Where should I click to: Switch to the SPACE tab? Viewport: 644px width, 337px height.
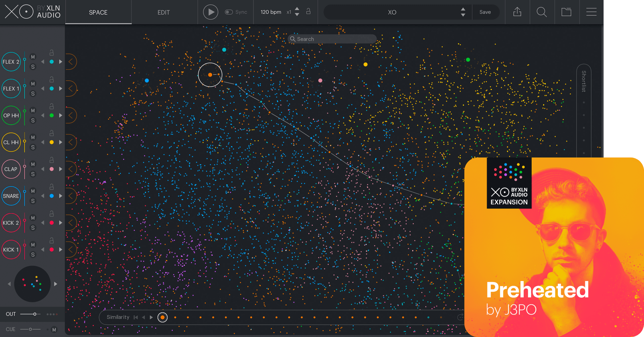tap(98, 12)
